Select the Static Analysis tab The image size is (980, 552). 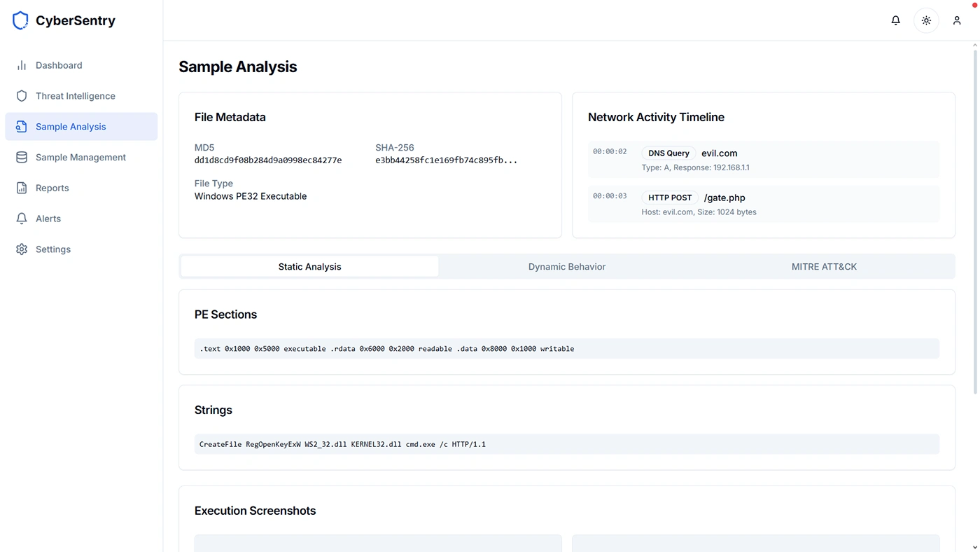click(x=309, y=267)
